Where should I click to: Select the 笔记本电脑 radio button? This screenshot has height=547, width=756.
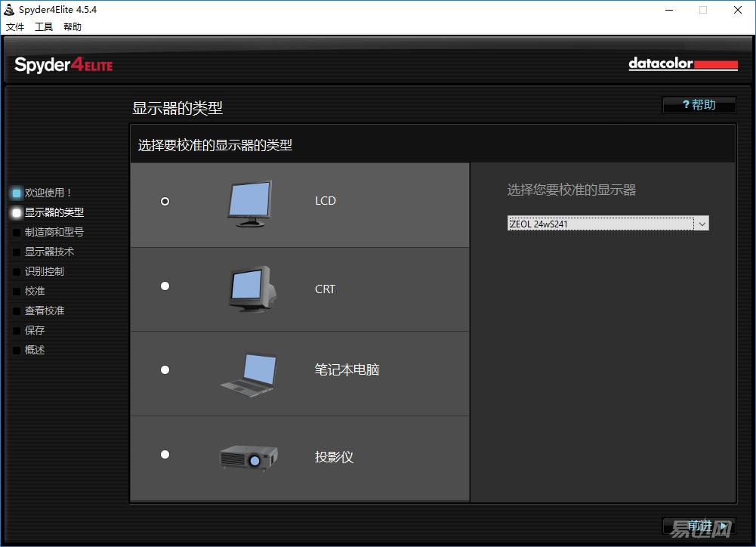click(165, 370)
